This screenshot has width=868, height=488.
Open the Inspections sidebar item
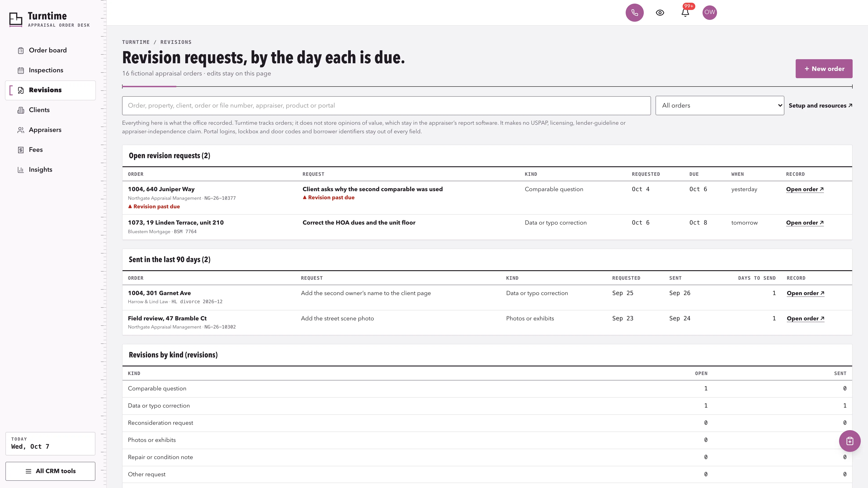[x=51, y=70]
